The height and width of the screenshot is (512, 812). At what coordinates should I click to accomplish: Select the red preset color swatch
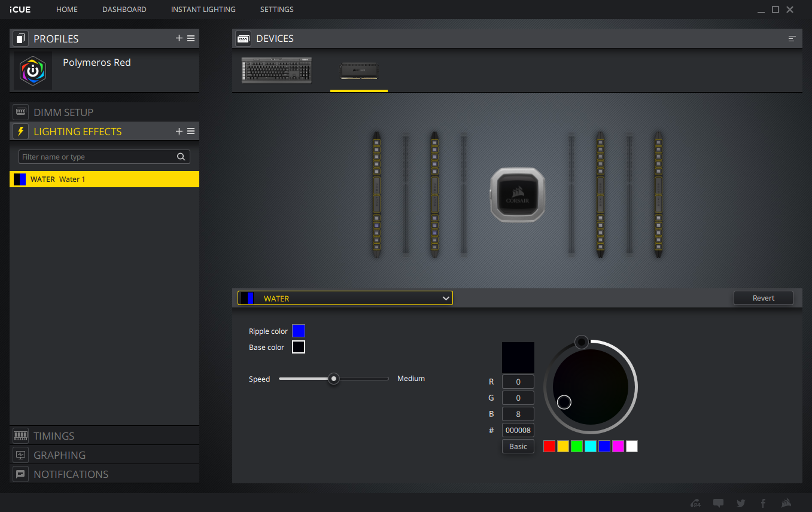click(x=549, y=446)
